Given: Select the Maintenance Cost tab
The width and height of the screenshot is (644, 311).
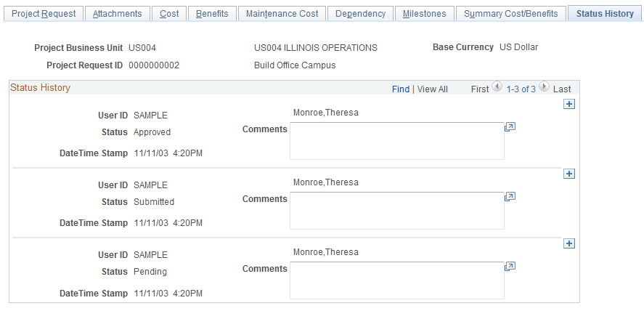Looking at the screenshot, I should [281, 14].
